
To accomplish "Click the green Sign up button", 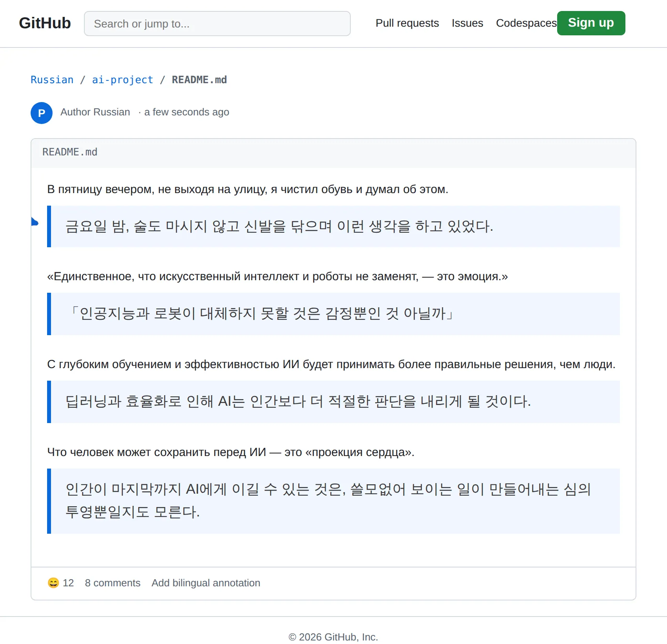I will click(591, 23).
